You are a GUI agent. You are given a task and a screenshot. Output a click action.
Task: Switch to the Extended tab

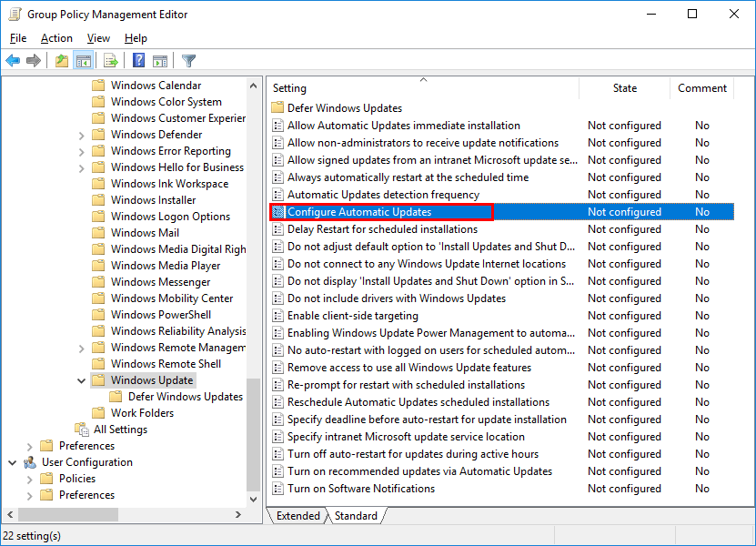click(298, 516)
